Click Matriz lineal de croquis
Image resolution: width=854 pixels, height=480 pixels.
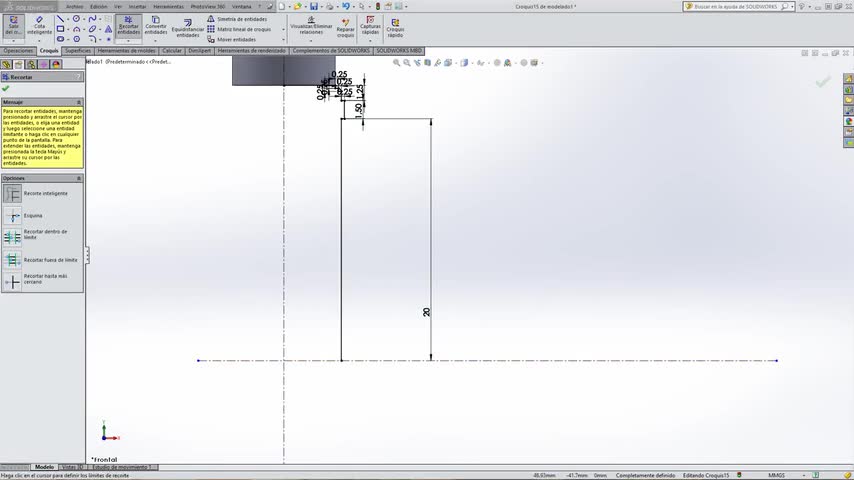(239, 29)
